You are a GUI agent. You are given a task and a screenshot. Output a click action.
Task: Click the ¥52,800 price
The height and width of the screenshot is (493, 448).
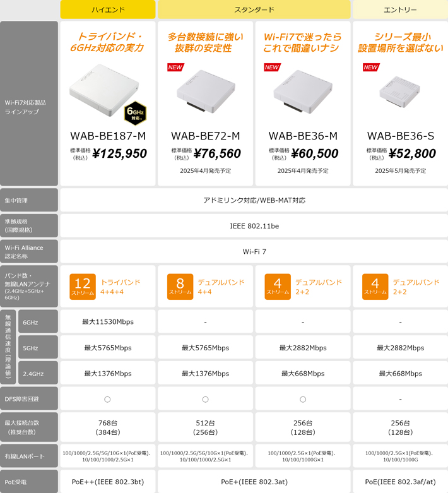(x=412, y=153)
